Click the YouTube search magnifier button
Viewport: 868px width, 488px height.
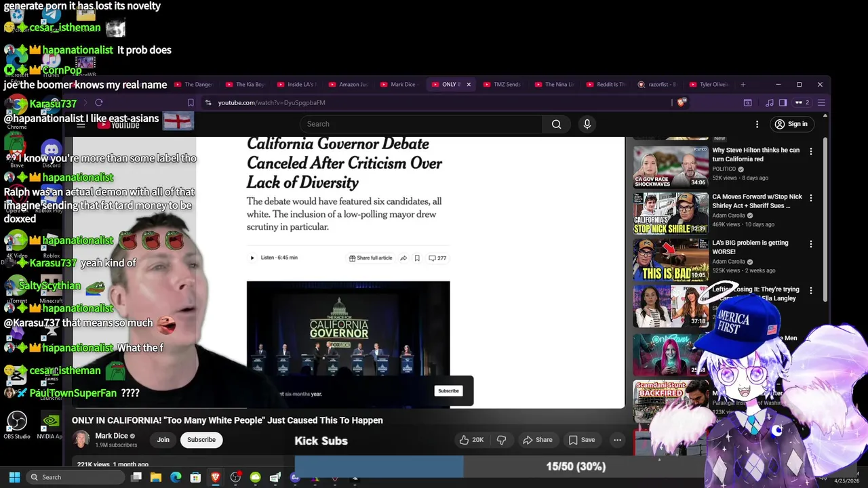point(556,124)
